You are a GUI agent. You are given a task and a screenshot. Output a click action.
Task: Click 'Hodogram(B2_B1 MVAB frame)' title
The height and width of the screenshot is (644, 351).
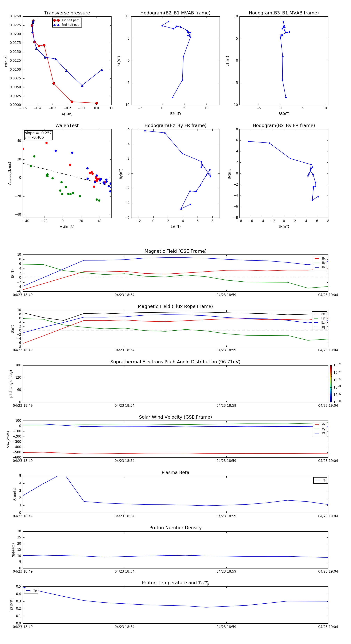pos(175,13)
